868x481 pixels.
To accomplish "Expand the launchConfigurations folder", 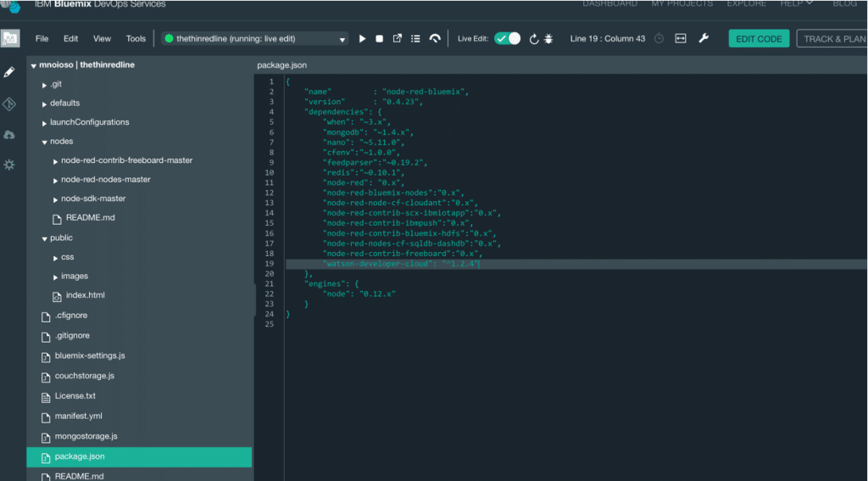I will [45, 123].
